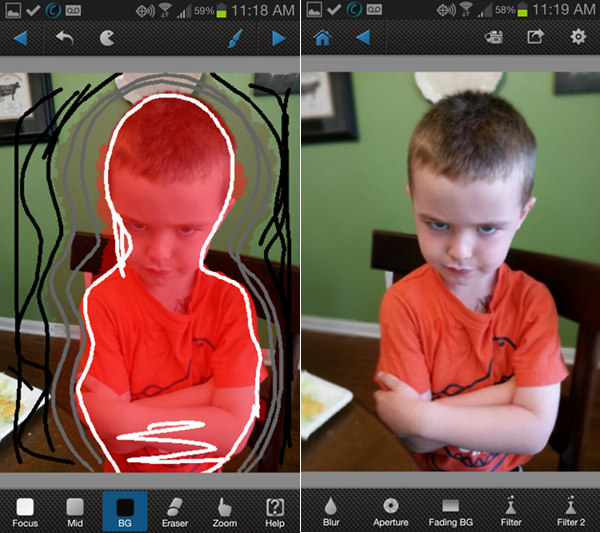Select the Mid gray brush

(x=75, y=512)
